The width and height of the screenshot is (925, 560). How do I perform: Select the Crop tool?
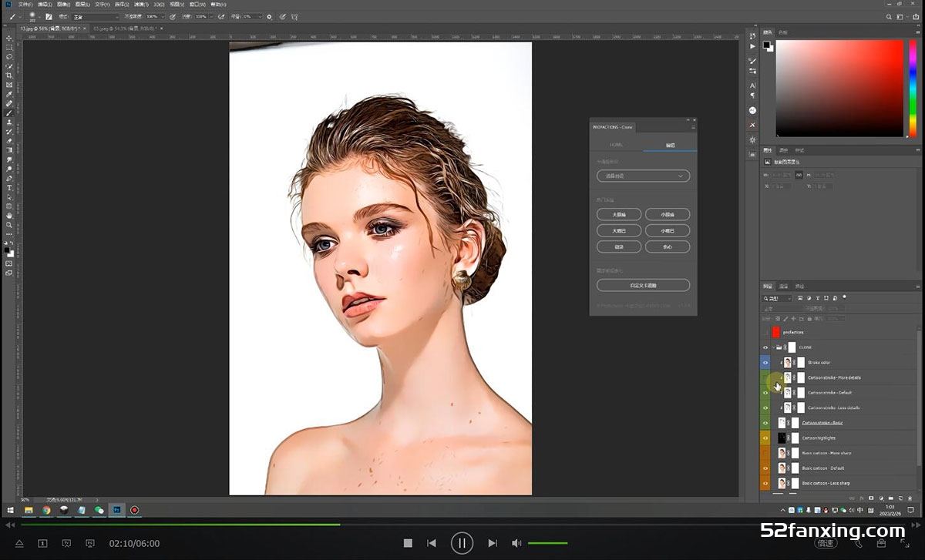[9, 75]
